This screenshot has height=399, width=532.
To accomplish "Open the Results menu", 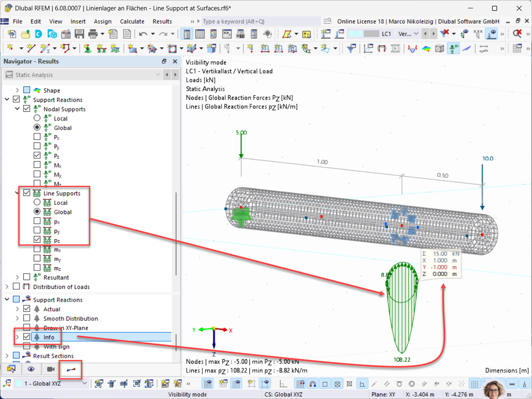I will pyautogui.click(x=162, y=21).
